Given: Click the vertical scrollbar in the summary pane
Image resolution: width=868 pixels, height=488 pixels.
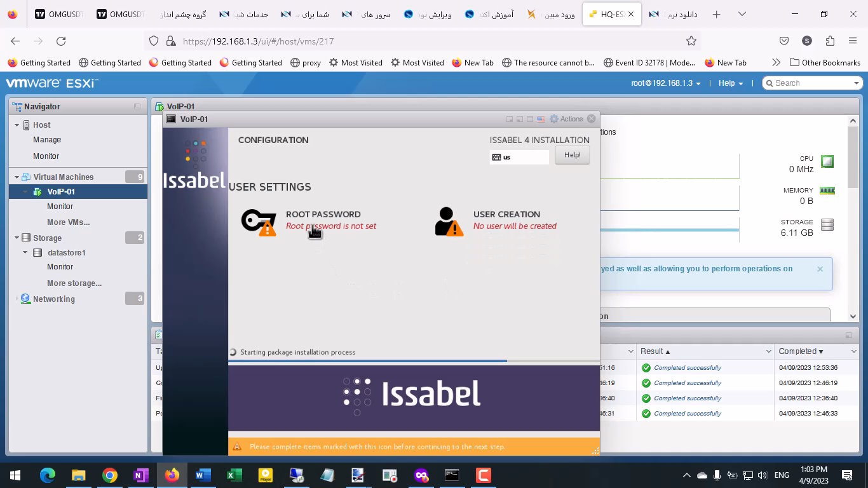Looking at the screenshot, I should pos(853,159).
